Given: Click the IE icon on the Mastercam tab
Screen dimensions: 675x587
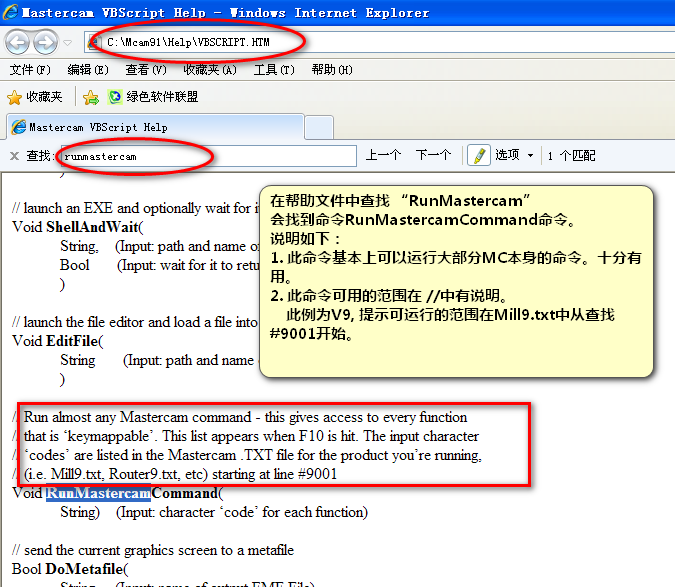Looking at the screenshot, I should tap(19, 127).
